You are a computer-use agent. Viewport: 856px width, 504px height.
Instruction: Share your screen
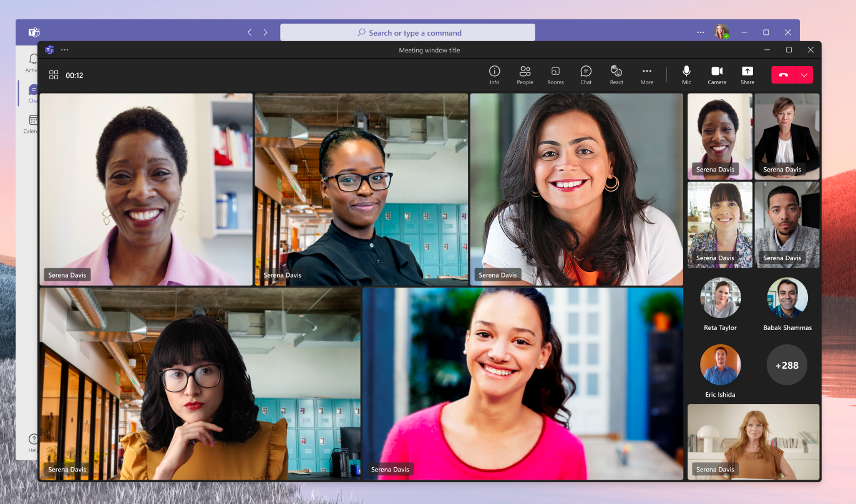click(747, 74)
